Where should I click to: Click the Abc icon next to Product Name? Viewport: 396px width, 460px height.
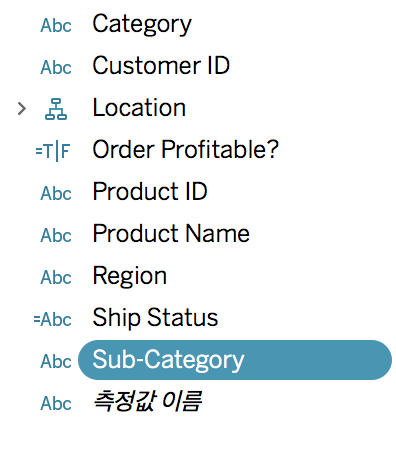[56, 235]
